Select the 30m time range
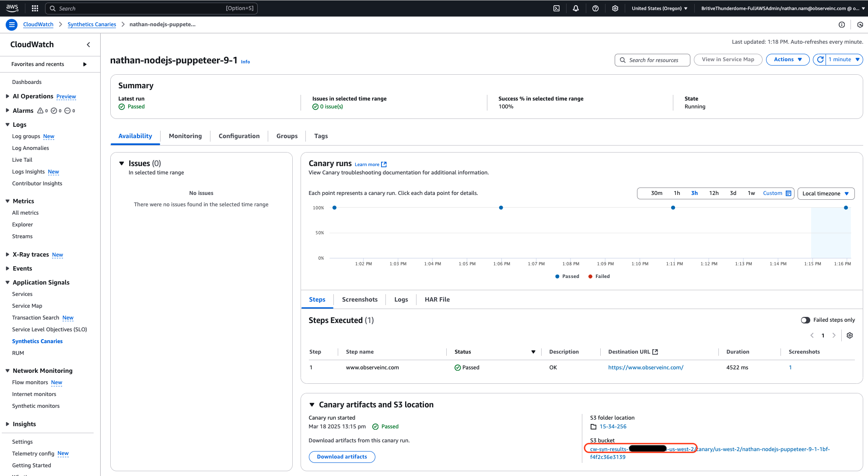This screenshot has height=476, width=868. 657,193
